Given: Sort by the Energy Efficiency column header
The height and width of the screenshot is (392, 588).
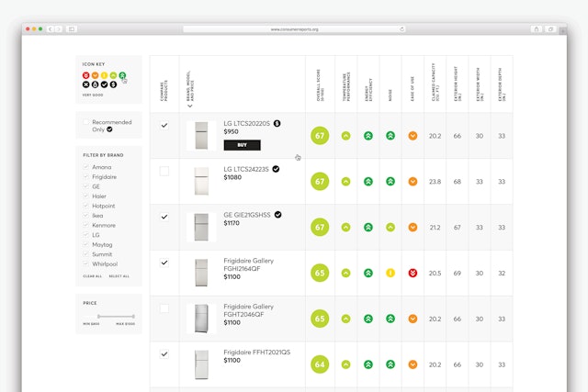Looking at the screenshot, I should point(368,90).
